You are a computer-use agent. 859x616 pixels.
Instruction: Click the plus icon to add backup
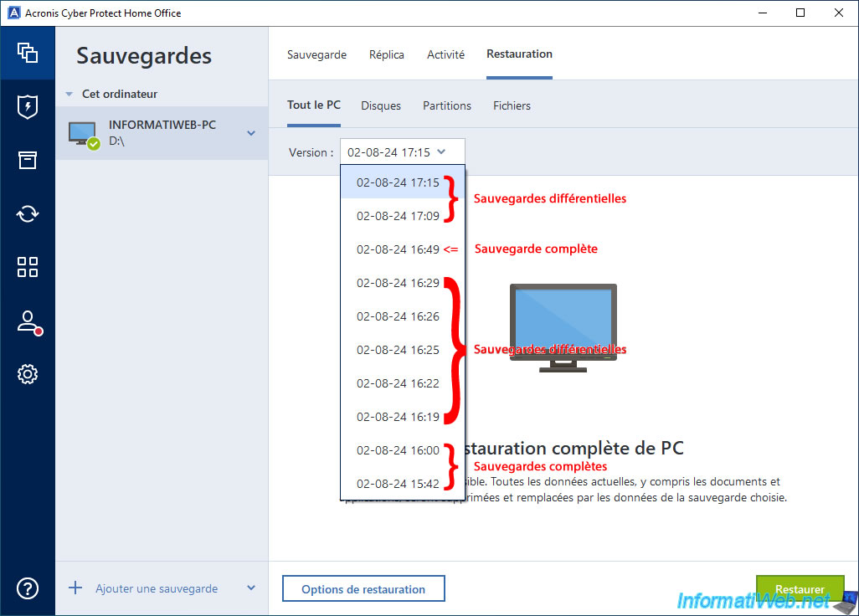click(75, 588)
